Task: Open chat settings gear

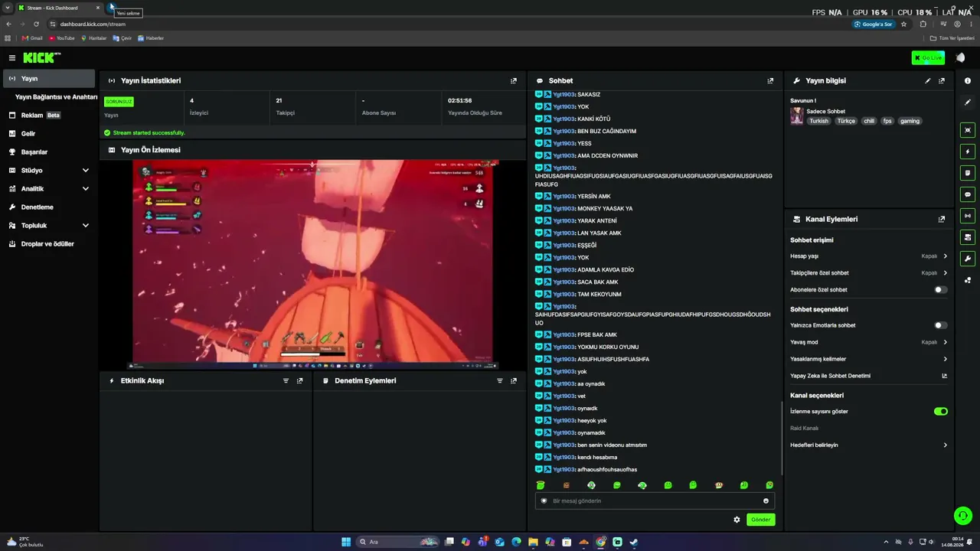Action: click(737, 520)
